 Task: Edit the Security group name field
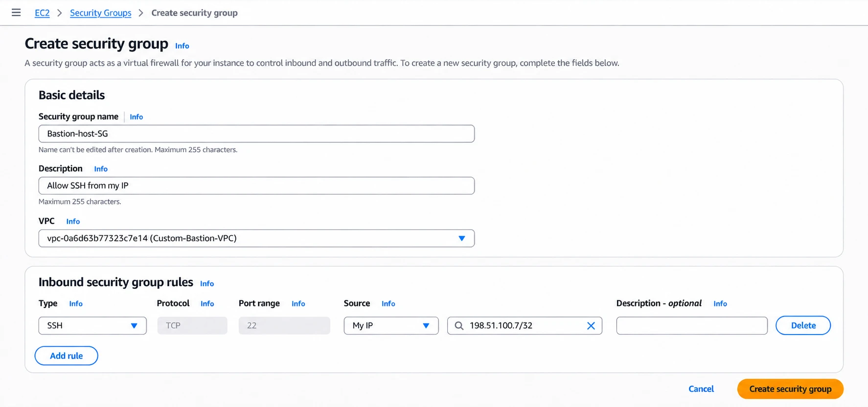(x=256, y=134)
